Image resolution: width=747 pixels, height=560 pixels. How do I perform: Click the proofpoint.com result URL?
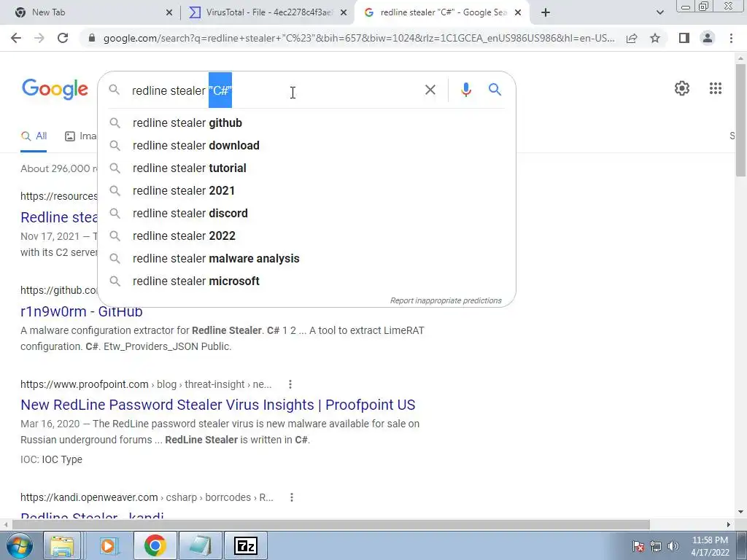pos(146,384)
